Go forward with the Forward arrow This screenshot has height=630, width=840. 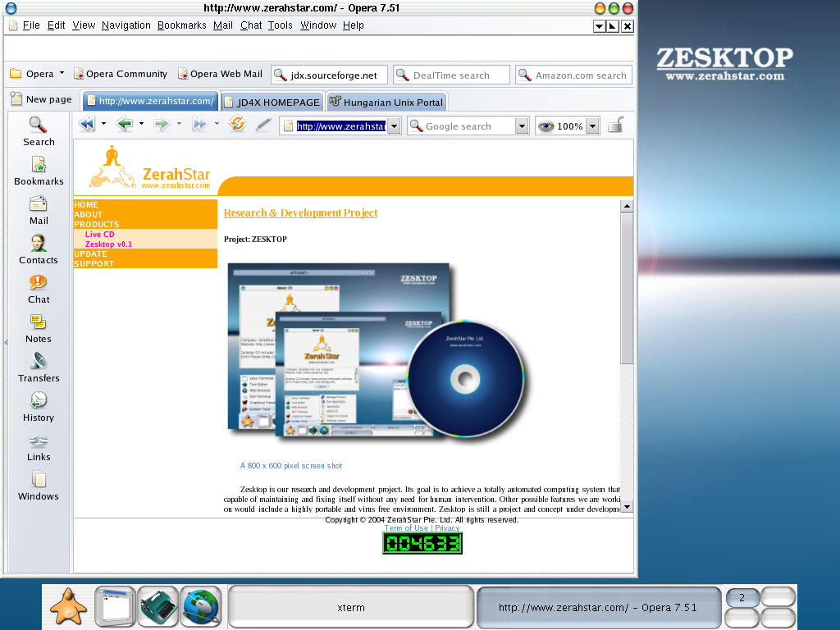(x=162, y=125)
